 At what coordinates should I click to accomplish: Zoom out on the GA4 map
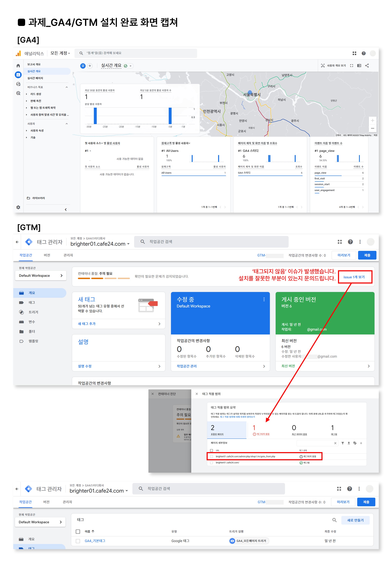(x=372, y=128)
